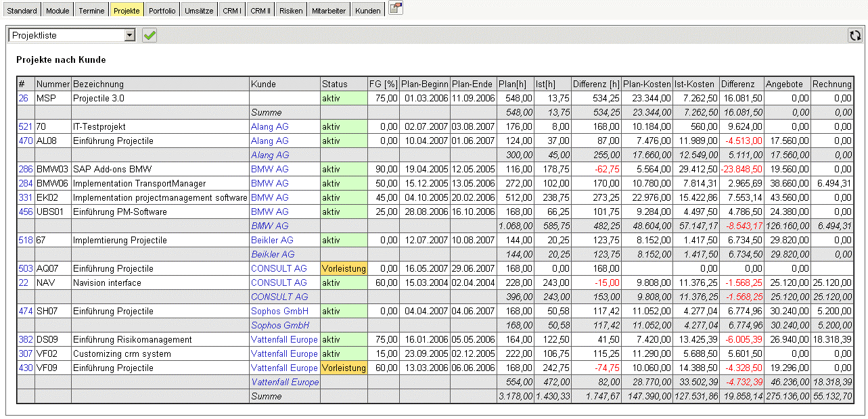The height and width of the screenshot is (419, 868).
Task: Select the CRM II tab
Action: pyautogui.click(x=260, y=11)
